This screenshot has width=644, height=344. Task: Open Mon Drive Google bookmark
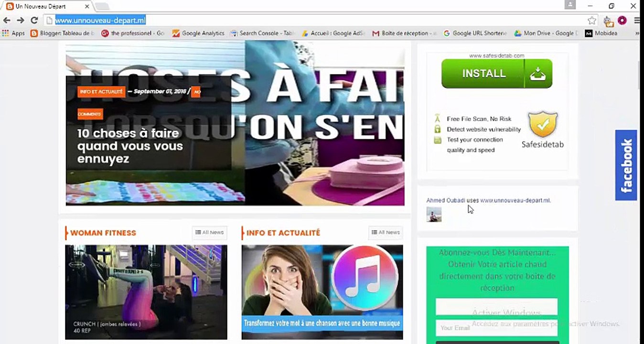pyautogui.click(x=546, y=33)
